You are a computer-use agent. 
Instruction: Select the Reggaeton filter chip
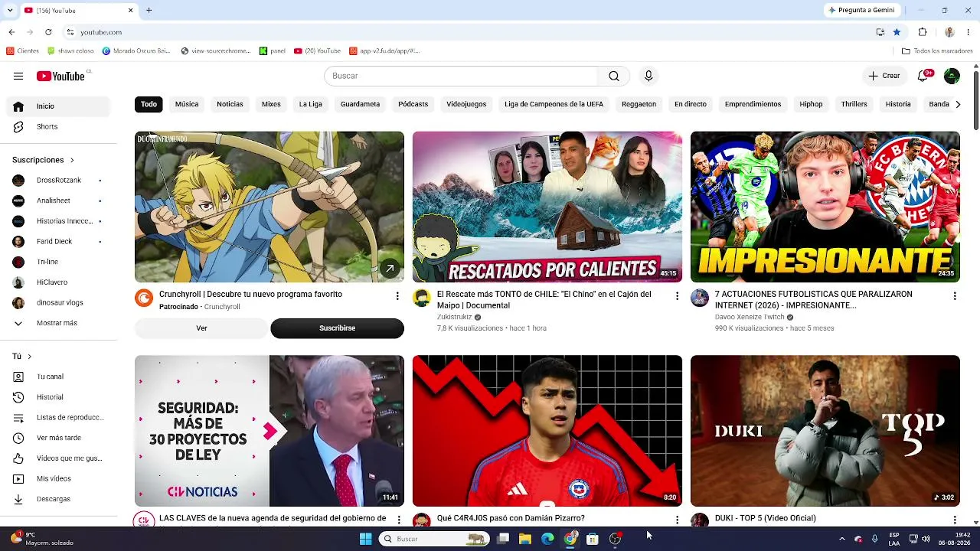(639, 104)
